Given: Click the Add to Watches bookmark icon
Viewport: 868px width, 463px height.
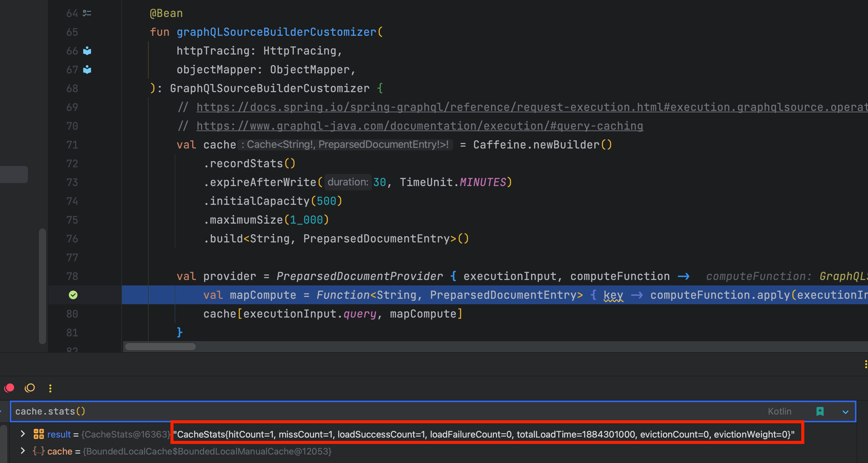Looking at the screenshot, I should click(x=820, y=411).
